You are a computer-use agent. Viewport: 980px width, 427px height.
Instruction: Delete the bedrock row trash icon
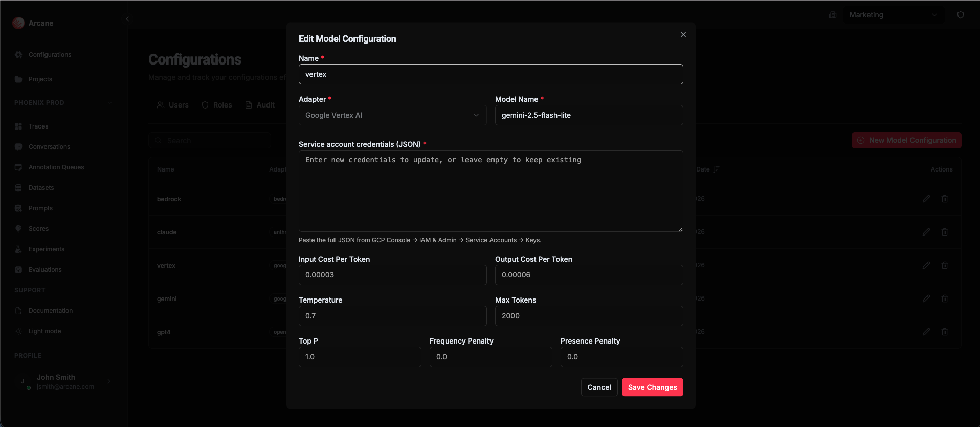point(945,199)
